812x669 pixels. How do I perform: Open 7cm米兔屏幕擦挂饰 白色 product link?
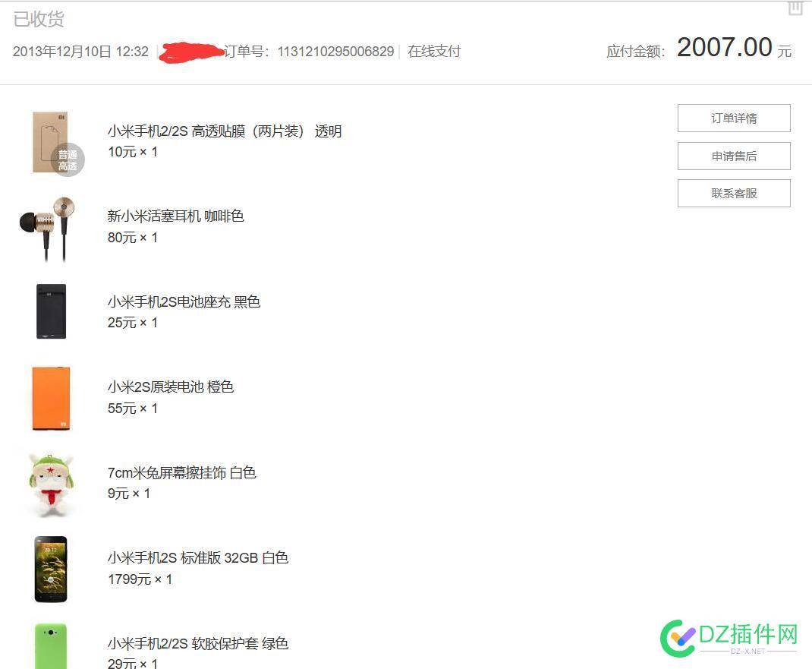pyautogui.click(x=182, y=472)
